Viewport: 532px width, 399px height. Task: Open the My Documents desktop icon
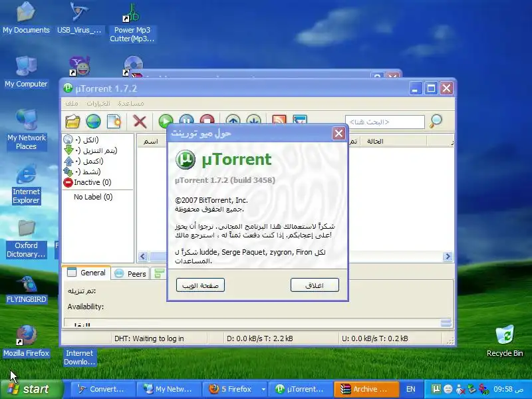point(26,18)
